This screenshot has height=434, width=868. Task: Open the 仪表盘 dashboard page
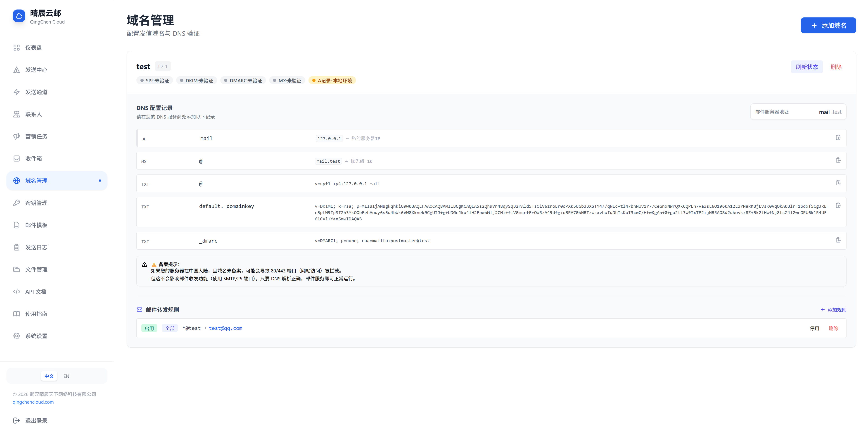click(33, 48)
